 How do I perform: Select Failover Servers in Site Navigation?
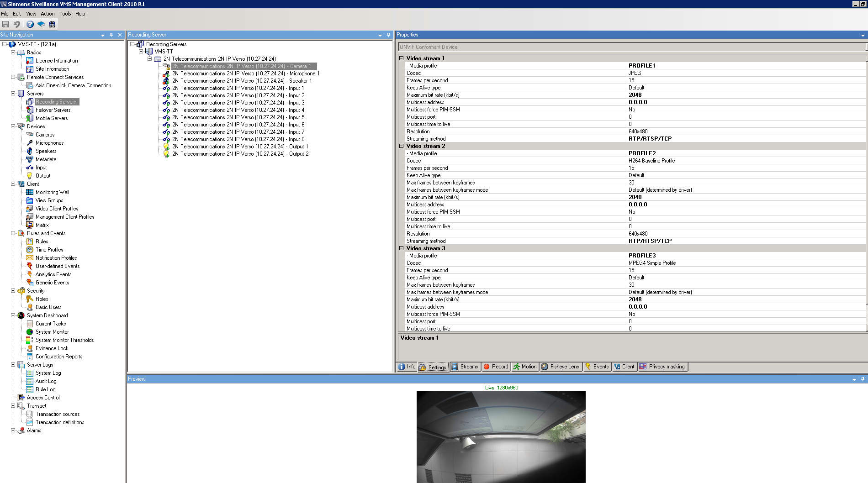tap(53, 110)
